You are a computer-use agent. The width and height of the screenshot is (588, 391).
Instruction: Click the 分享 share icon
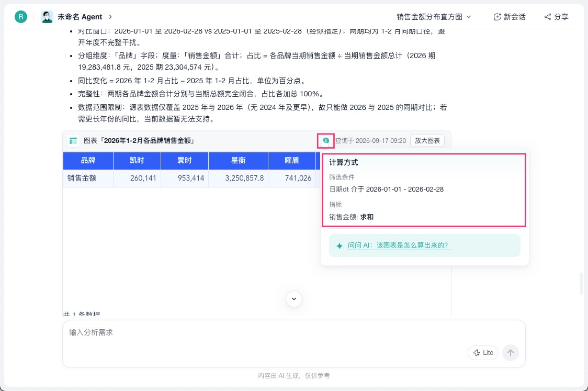click(x=548, y=17)
